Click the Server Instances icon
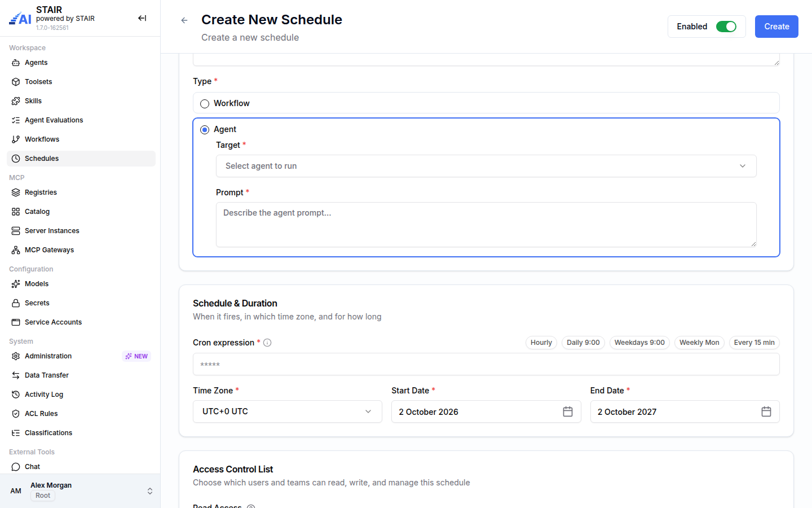The height and width of the screenshot is (508, 812). [x=16, y=231]
